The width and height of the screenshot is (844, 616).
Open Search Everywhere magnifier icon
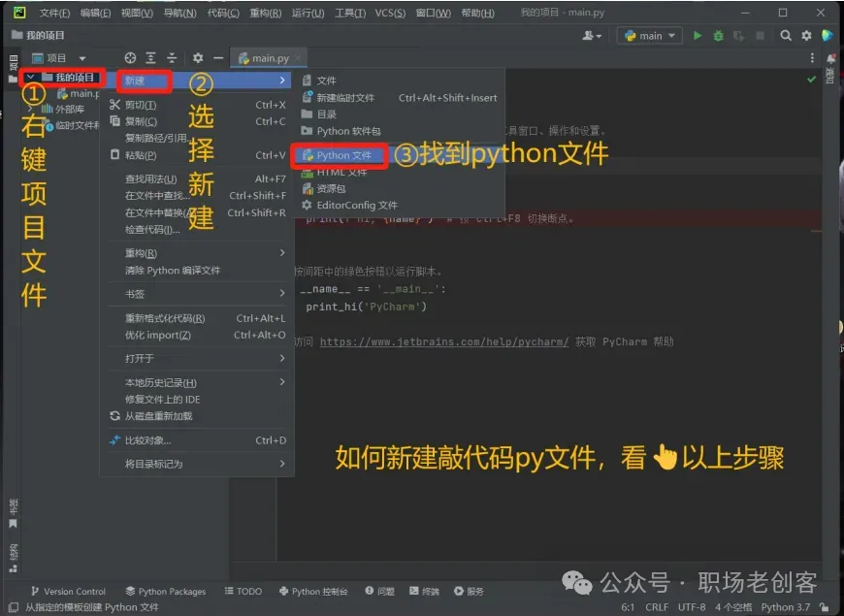tap(786, 36)
